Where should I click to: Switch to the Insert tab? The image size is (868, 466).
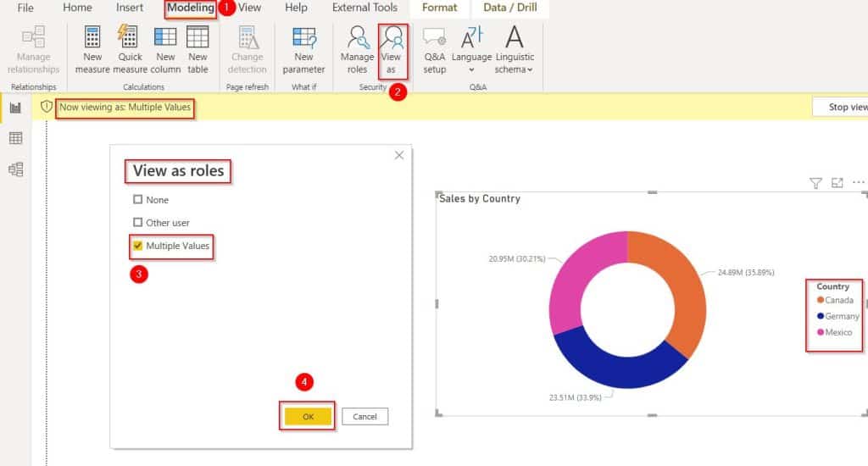(130, 8)
